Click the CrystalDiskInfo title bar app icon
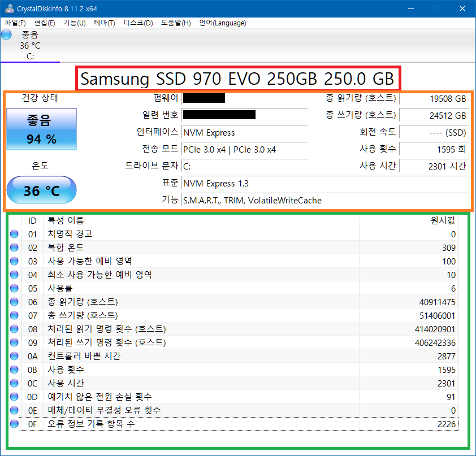Image resolution: width=476 pixels, height=456 pixels. tap(10, 8)
